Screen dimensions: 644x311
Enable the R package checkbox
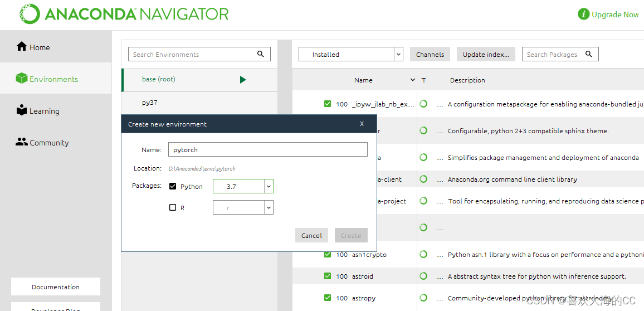click(173, 207)
